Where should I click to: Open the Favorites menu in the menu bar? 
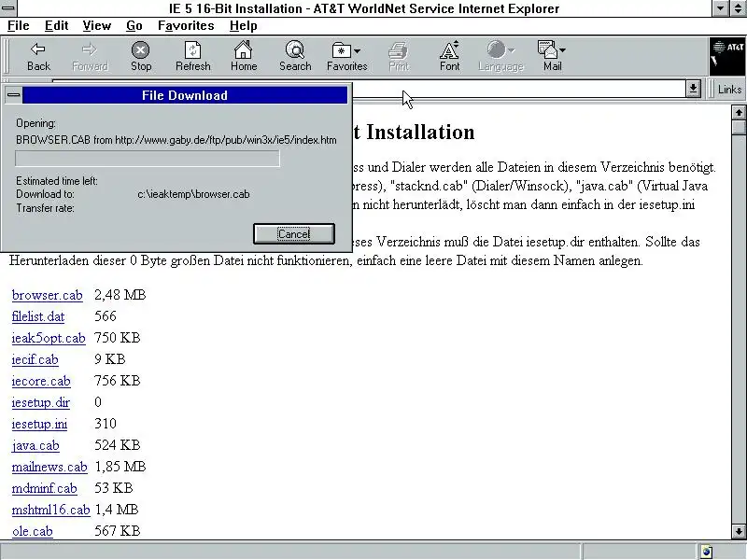pos(186,26)
